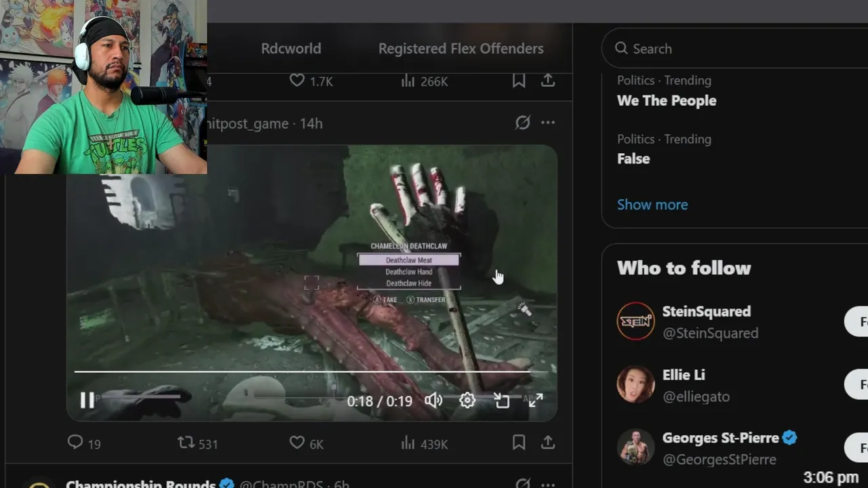Viewport: 868px width, 488px height.
Task: Open Grok icon on Championship Rounds tweet
Action: click(x=522, y=483)
